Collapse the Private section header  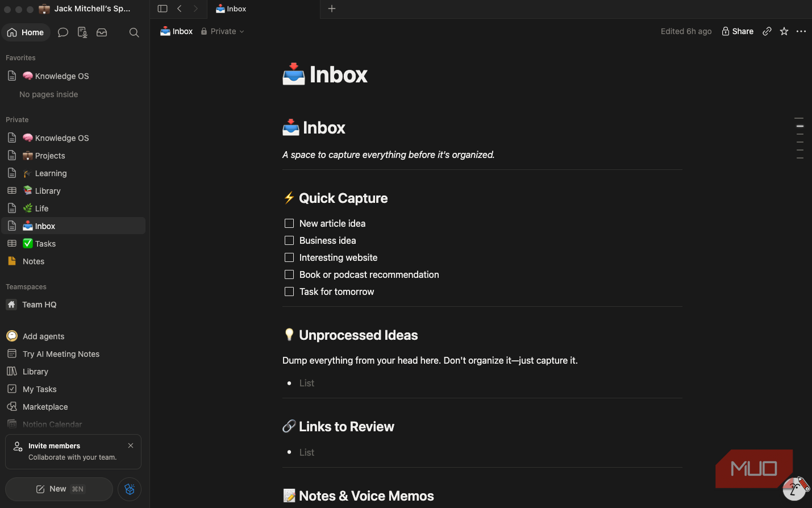[x=17, y=120]
